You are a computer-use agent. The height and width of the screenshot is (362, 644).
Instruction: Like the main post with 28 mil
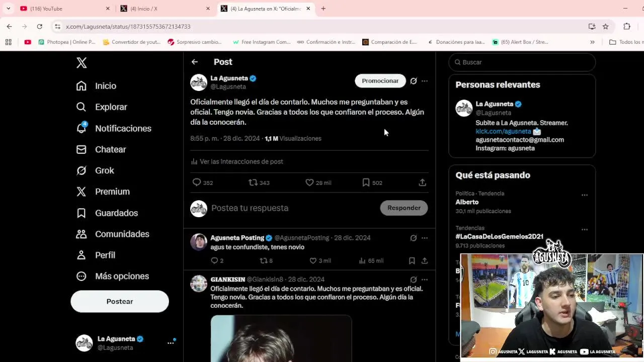point(309,183)
